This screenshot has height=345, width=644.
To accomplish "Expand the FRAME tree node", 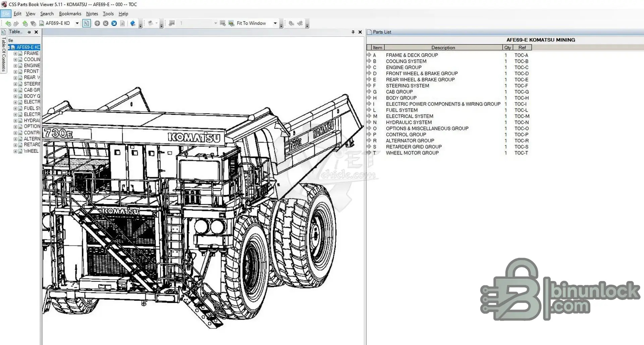I will [15, 54].
